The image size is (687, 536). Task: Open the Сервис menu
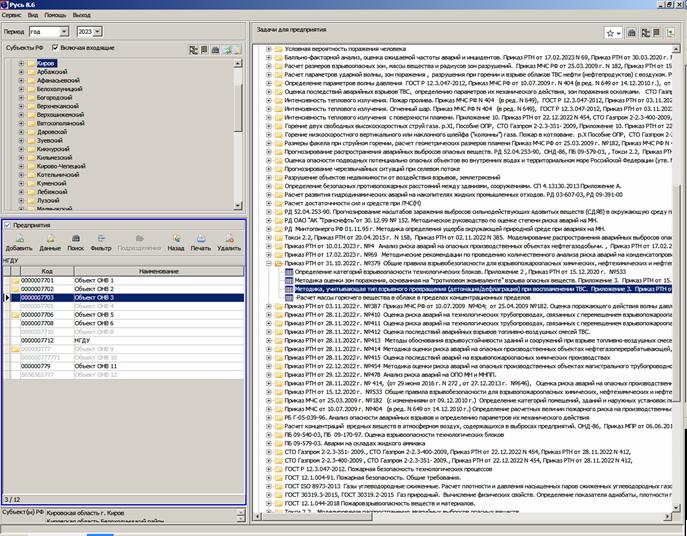[14, 16]
